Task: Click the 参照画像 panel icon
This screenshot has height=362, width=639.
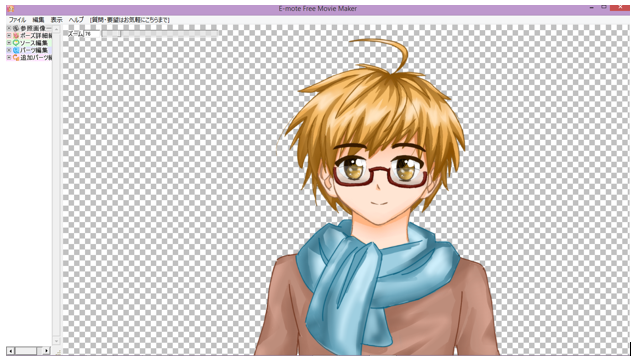Action: tap(16, 29)
